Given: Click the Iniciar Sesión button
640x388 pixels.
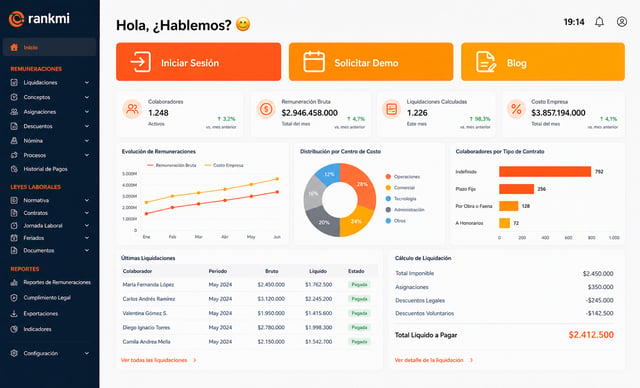Looking at the screenshot, I should (x=198, y=62).
